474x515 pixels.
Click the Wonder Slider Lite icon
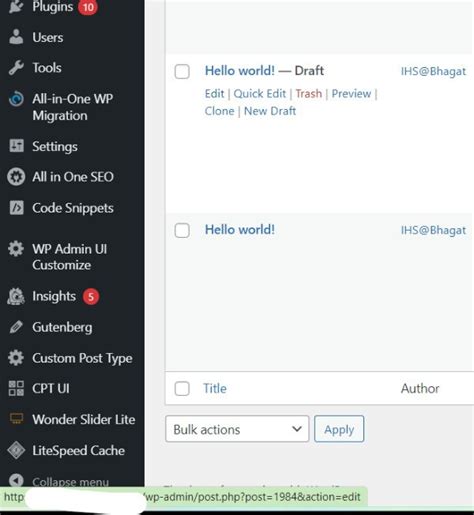[16, 419]
